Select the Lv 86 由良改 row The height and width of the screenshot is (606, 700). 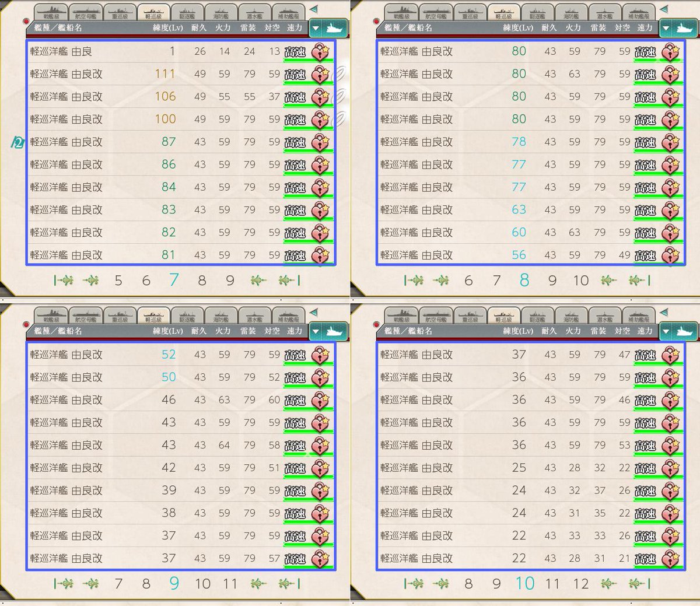click(x=181, y=164)
